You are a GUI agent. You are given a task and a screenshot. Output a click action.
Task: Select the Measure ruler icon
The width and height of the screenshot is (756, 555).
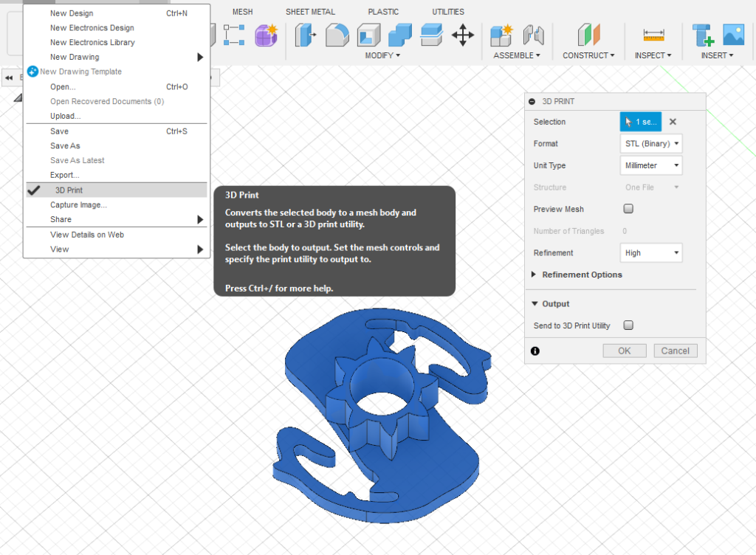tap(653, 35)
